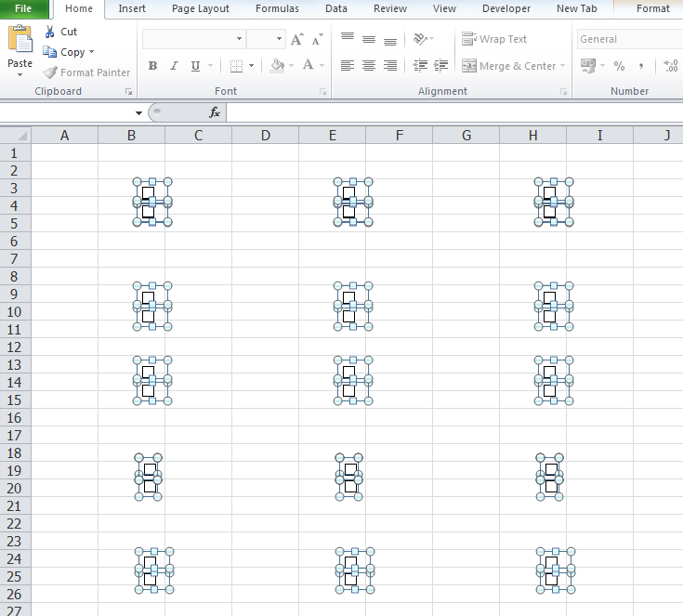This screenshot has width=683, height=616.
Task: Toggle Underline formatting
Action: point(195,66)
